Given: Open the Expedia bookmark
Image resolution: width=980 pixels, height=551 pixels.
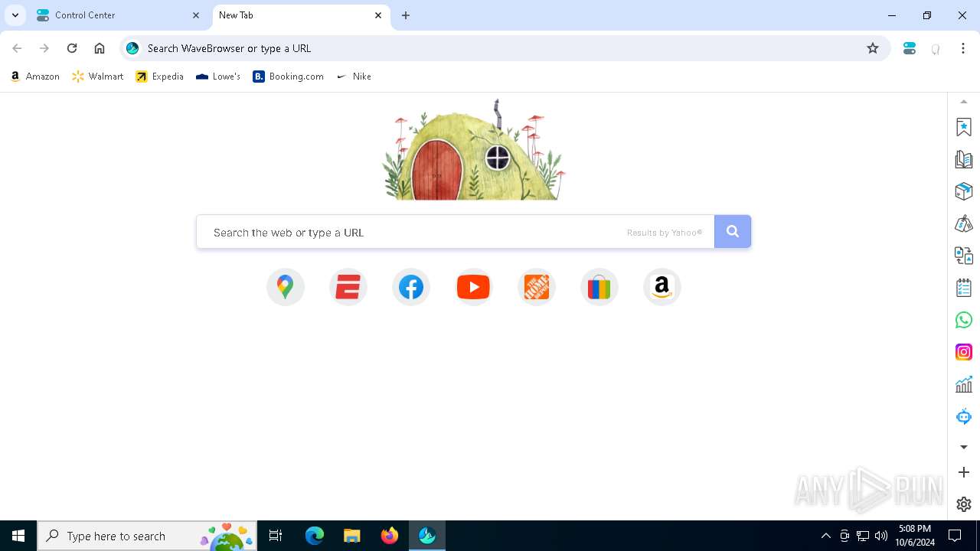Looking at the screenshot, I should pos(160,77).
